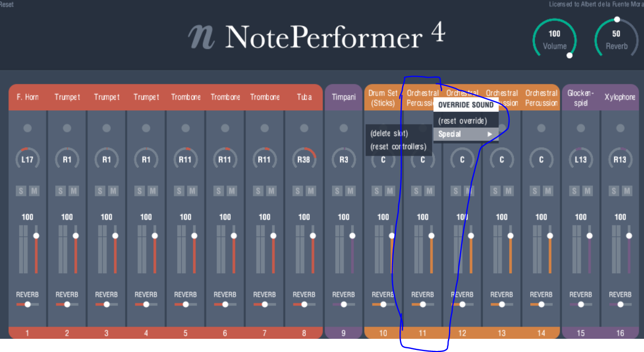Open the Special submenu
This screenshot has width=644, height=352.
(x=466, y=134)
